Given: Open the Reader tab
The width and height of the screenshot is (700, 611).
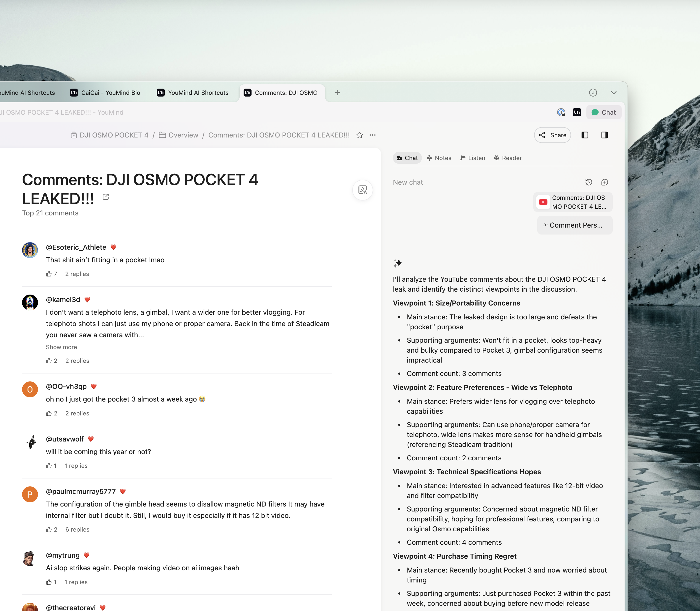Looking at the screenshot, I should (x=508, y=158).
